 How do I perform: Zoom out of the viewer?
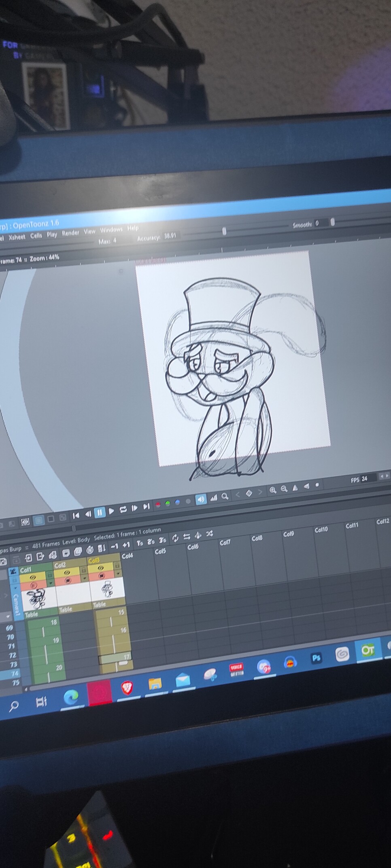[x=284, y=489]
